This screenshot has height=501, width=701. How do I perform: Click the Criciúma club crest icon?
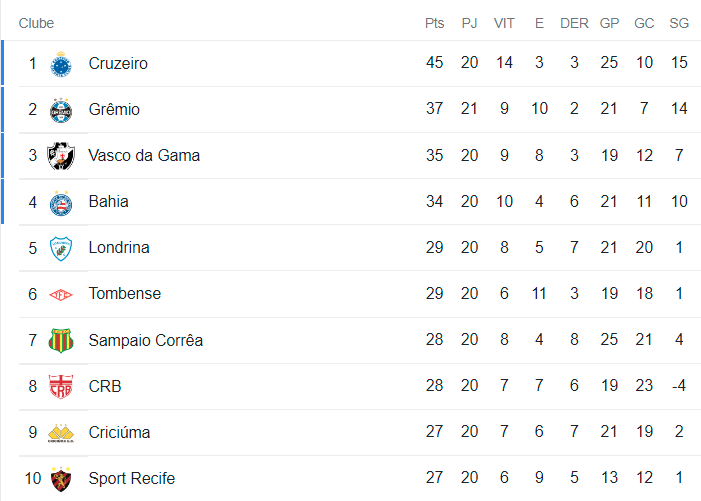[62, 432]
